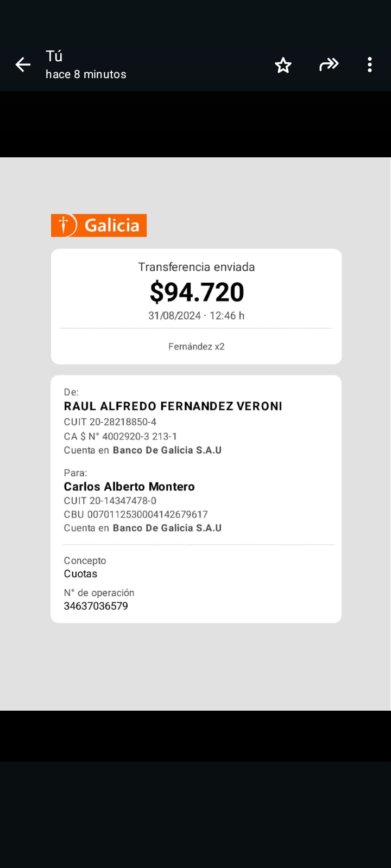Viewport: 391px width, 868px height.
Task: Click the Galicia bank logo
Action: [x=99, y=225]
